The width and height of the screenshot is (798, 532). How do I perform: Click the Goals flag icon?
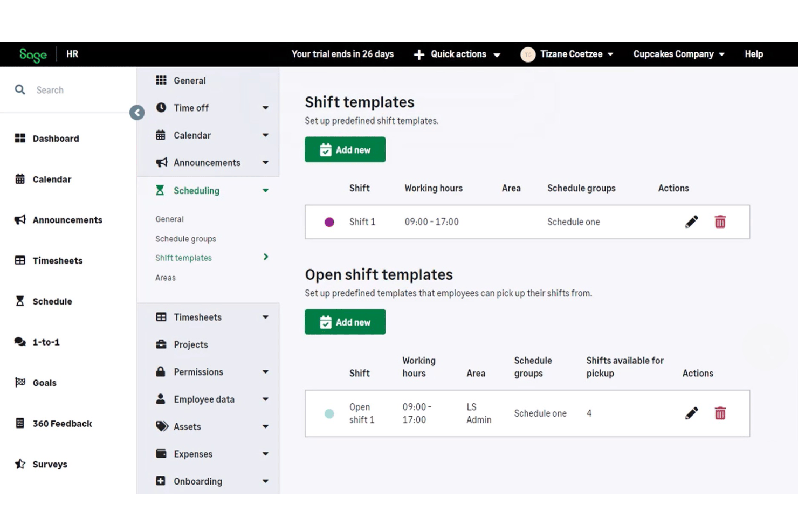20,382
